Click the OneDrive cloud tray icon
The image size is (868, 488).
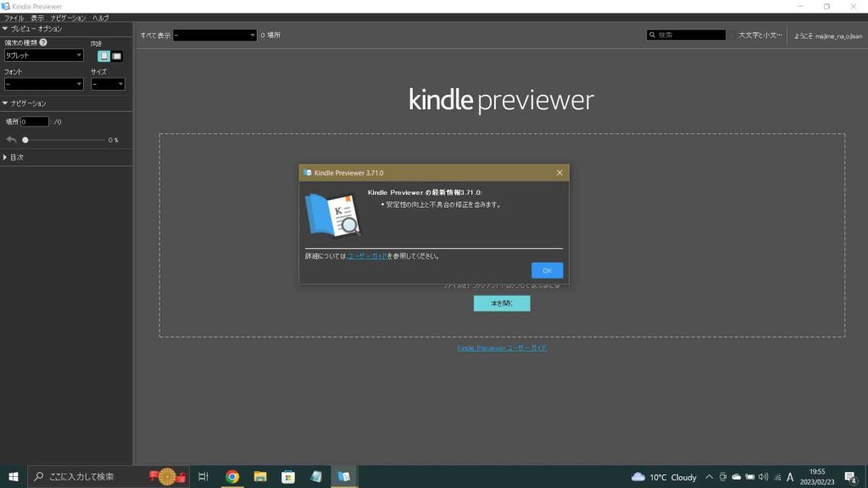[x=737, y=477]
